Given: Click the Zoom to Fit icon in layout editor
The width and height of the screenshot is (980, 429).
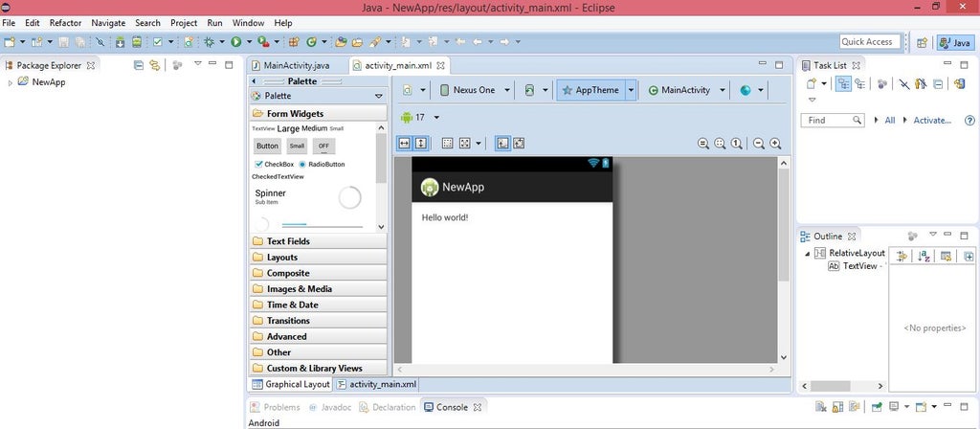Looking at the screenshot, I should pos(720,144).
